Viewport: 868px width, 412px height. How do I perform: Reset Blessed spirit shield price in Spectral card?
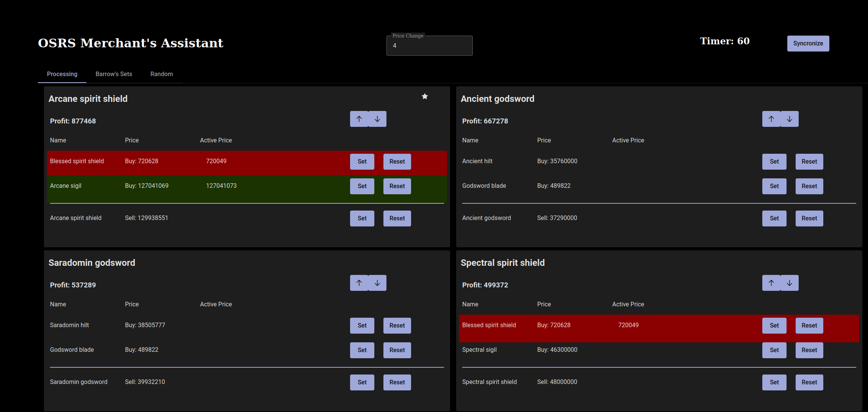point(809,326)
